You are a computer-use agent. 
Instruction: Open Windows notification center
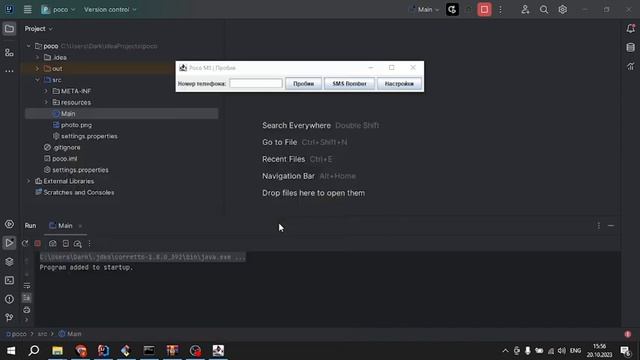click(x=625, y=351)
